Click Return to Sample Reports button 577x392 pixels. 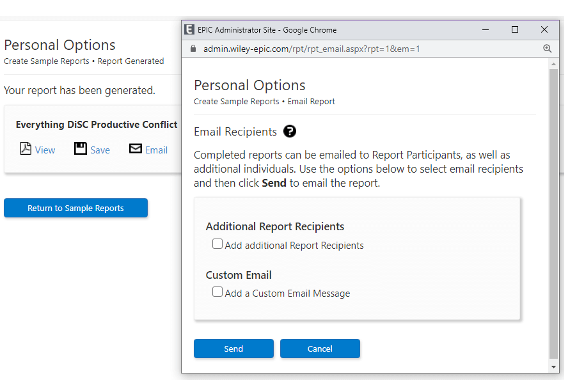click(x=76, y=208)
